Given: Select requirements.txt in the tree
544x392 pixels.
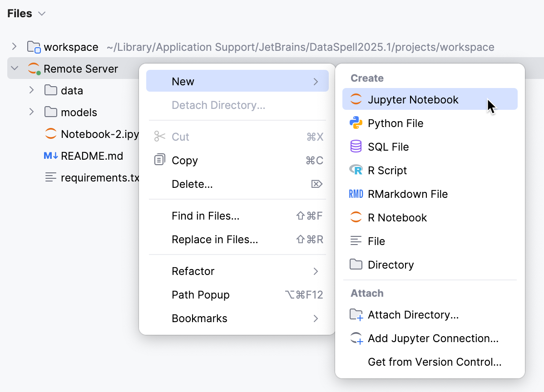Looking at the screenshot, I should point(100,177).
